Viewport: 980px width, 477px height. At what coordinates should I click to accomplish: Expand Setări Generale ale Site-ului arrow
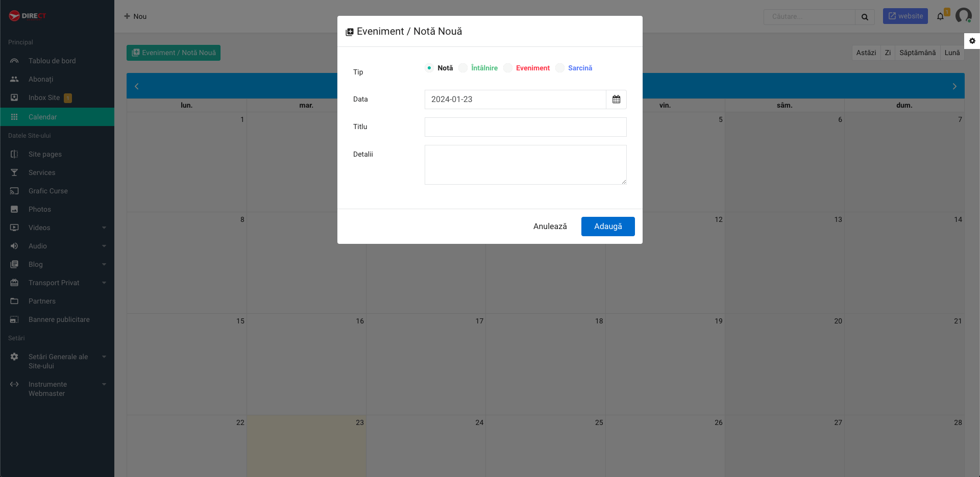104,357
